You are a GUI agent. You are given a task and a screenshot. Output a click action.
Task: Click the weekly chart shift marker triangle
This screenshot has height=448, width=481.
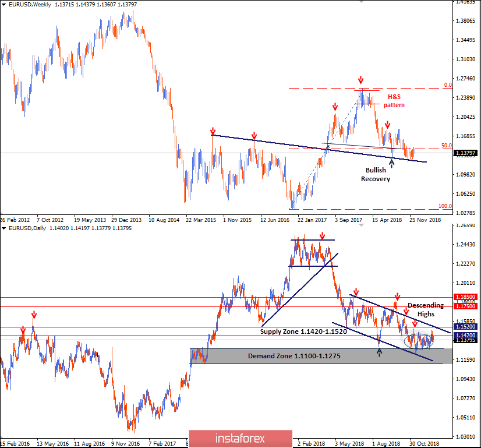[x=362, y=2]
